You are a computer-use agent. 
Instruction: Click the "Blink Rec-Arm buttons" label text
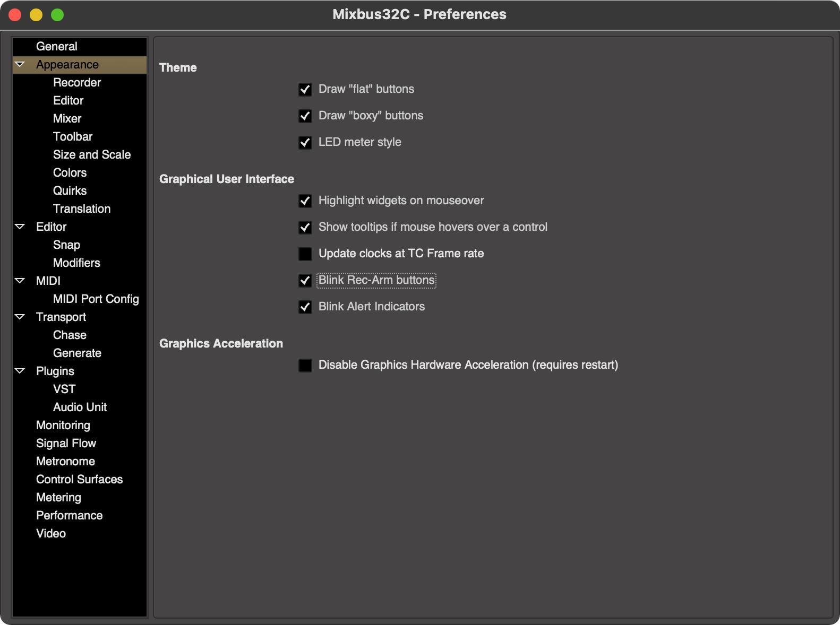coord(376,280)
